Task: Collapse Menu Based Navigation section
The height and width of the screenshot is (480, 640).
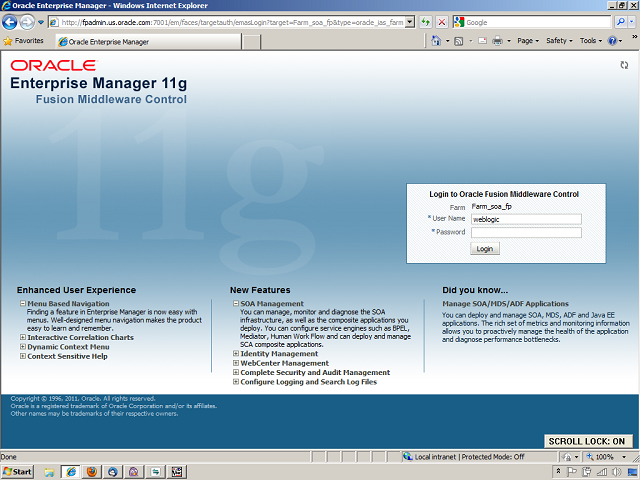Action: [23, 304]
